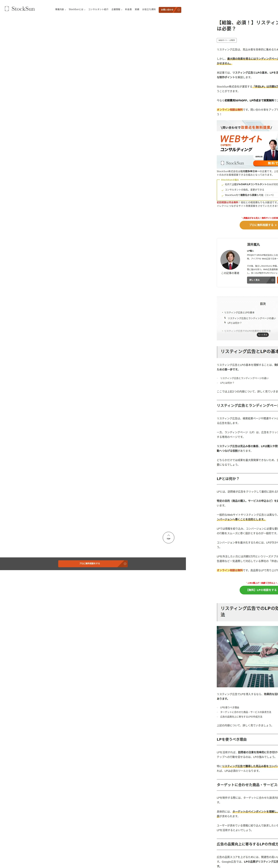Go to LPとは何か？ in table of contents
Image resolution: width=278 pixels, height=868 pixels.
(x=234, y=323)
